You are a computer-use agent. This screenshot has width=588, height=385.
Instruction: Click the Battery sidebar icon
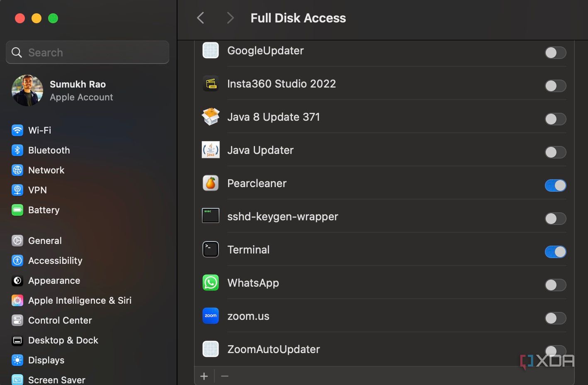click(17, 210)
